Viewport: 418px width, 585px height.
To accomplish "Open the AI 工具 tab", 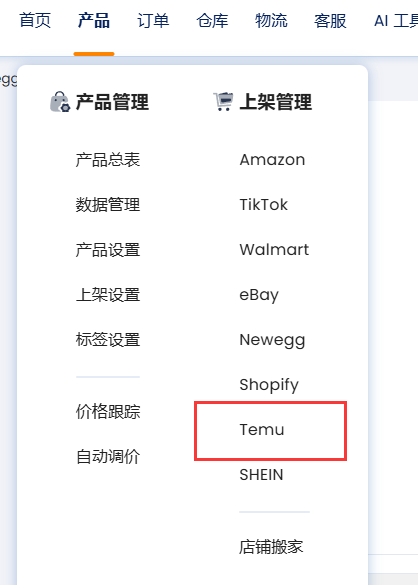I will tap(396, 20).
